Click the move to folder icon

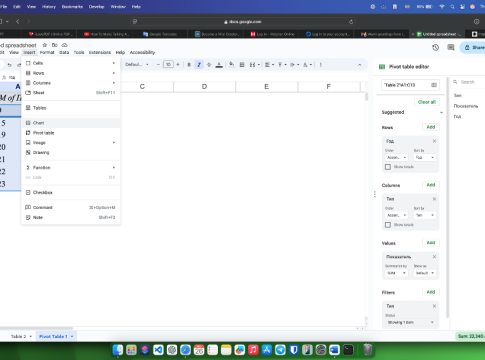tap(55, 45)
